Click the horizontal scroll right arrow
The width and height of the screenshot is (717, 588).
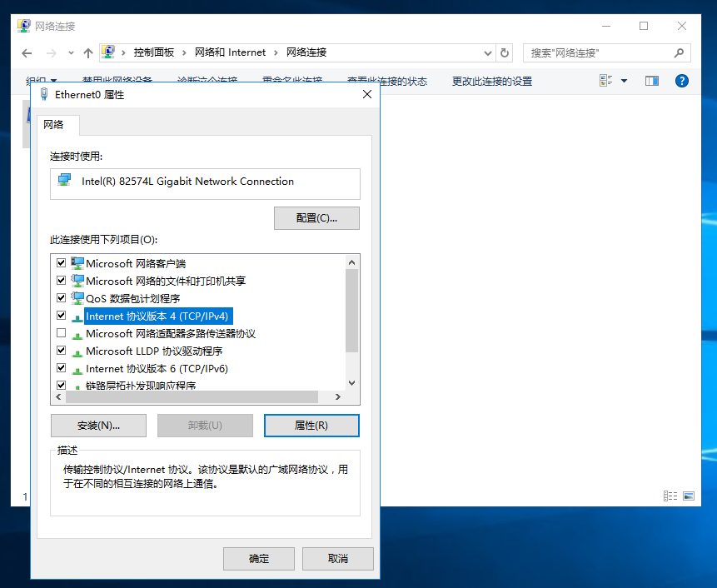pos(338,397)
